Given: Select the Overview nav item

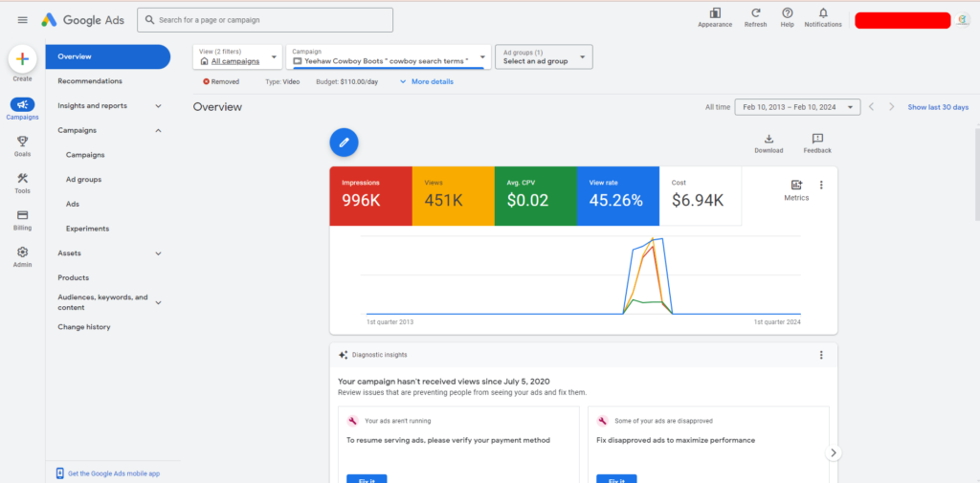Looking at the screenshot, I should pos(107,56).
